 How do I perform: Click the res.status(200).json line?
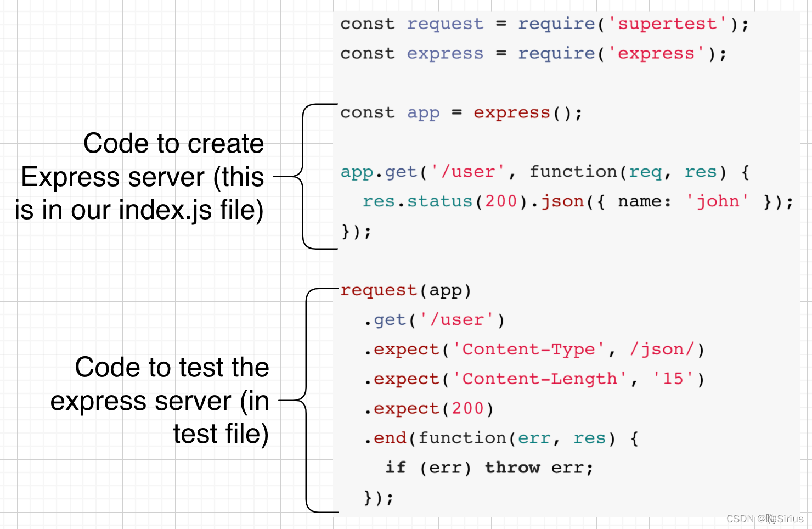(578, 202)
